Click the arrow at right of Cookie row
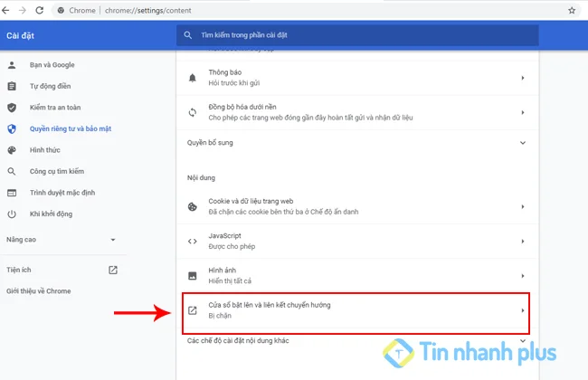 (523, 206)
